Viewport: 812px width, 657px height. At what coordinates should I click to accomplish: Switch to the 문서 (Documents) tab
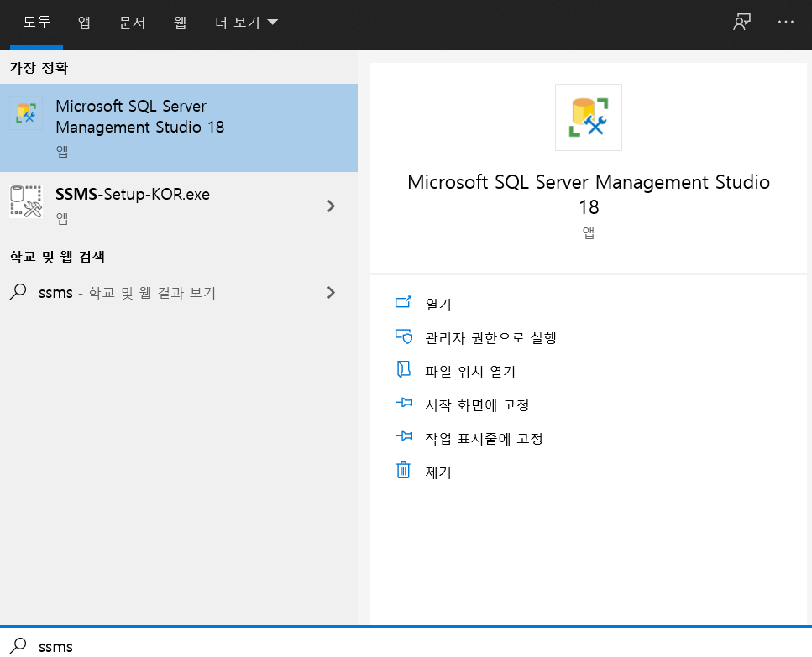coord(132,23)
